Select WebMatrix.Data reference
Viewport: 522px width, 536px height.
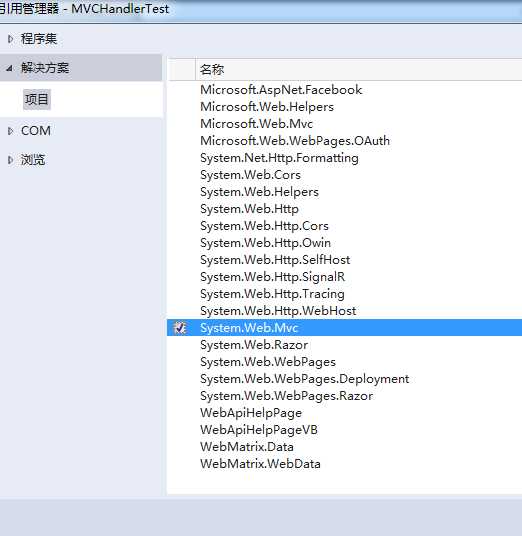click(246, 447)
